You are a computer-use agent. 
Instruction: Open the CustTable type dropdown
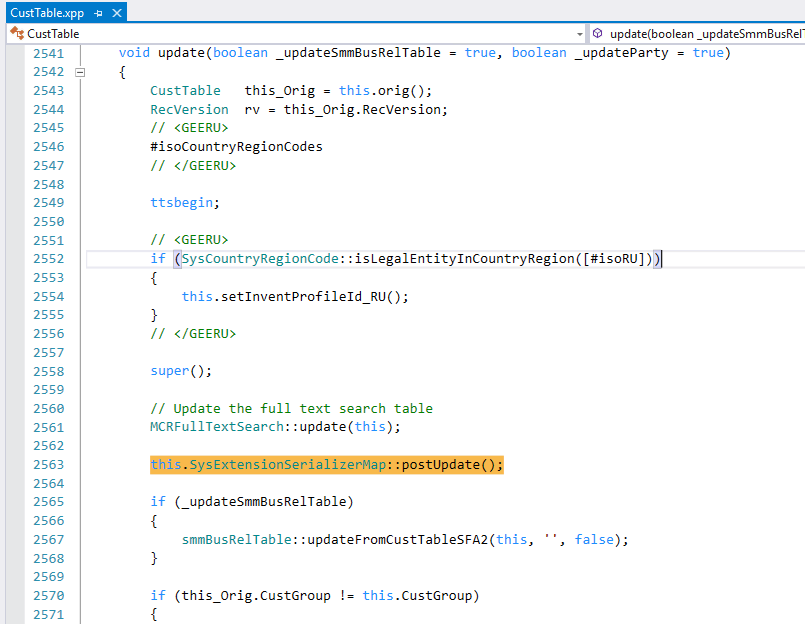pos(579,33)
